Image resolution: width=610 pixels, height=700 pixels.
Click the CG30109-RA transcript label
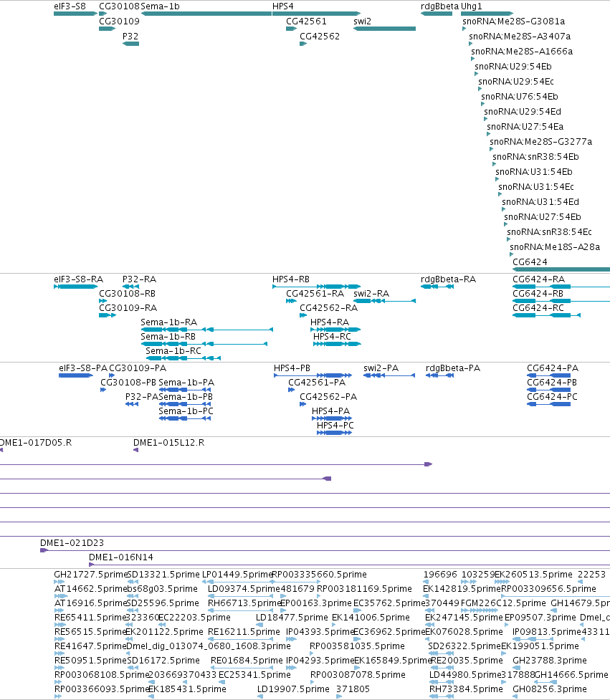tap(128, 308)
